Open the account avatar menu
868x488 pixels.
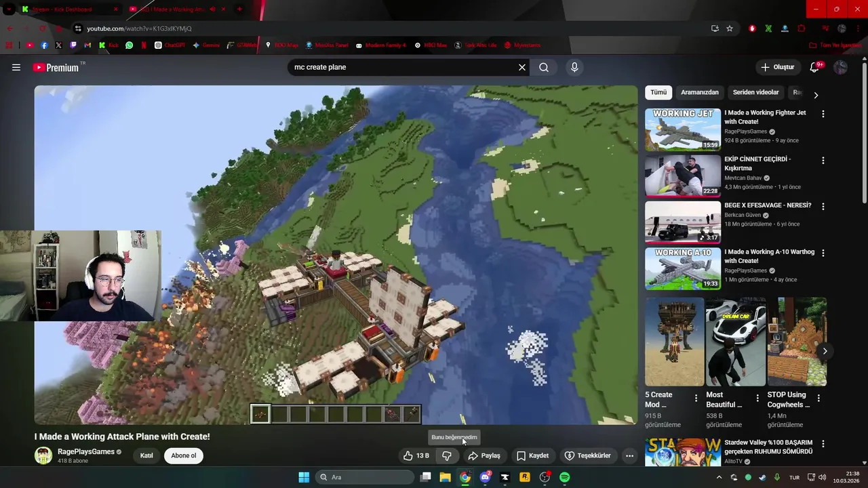click(840, 67)
